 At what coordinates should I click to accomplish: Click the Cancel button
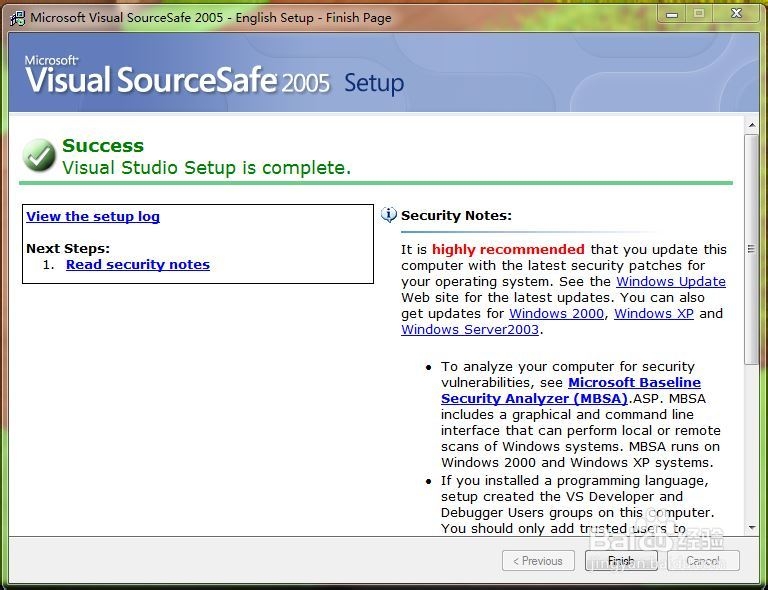(703, 561)
